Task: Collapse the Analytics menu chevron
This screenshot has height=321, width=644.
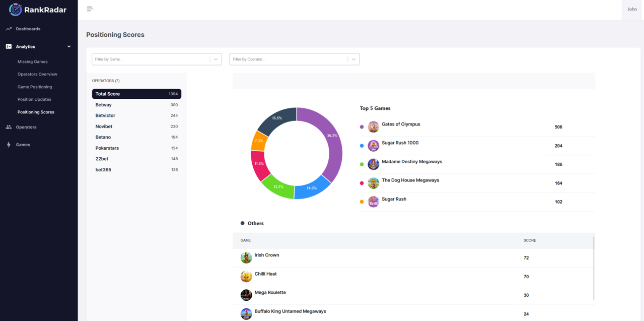Action: 69,46
